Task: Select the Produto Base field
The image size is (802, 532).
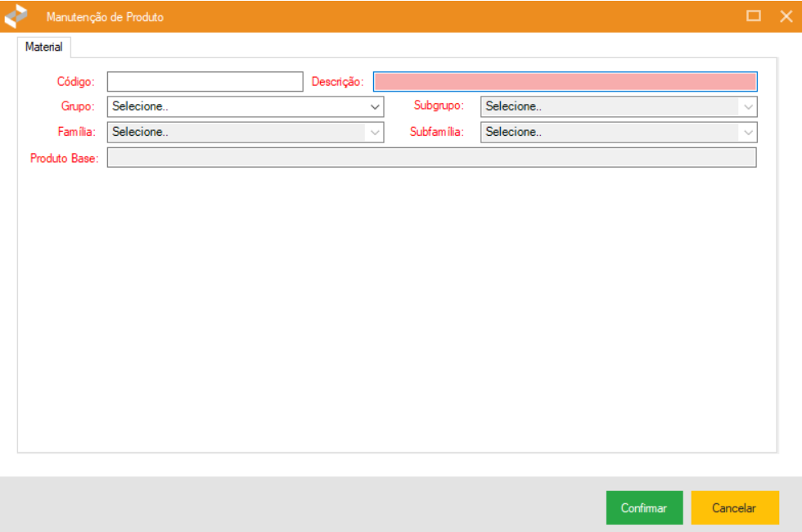Action: click(x=431, y=158)
